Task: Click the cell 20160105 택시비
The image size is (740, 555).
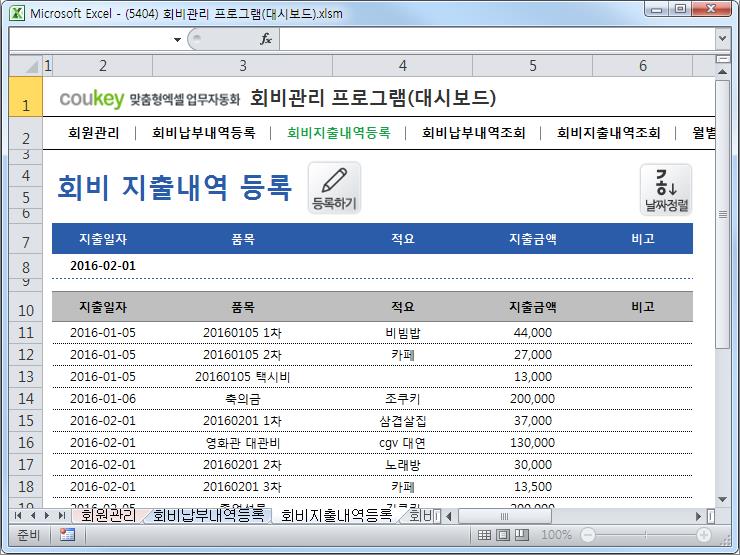Action: [x=242, y=377]
